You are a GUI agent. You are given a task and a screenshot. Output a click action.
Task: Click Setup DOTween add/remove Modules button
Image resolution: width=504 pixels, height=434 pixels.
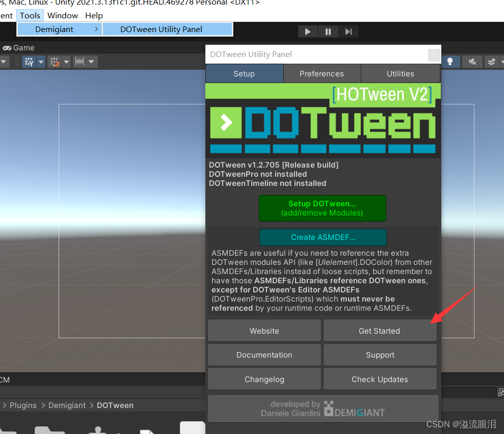(323, 208)
